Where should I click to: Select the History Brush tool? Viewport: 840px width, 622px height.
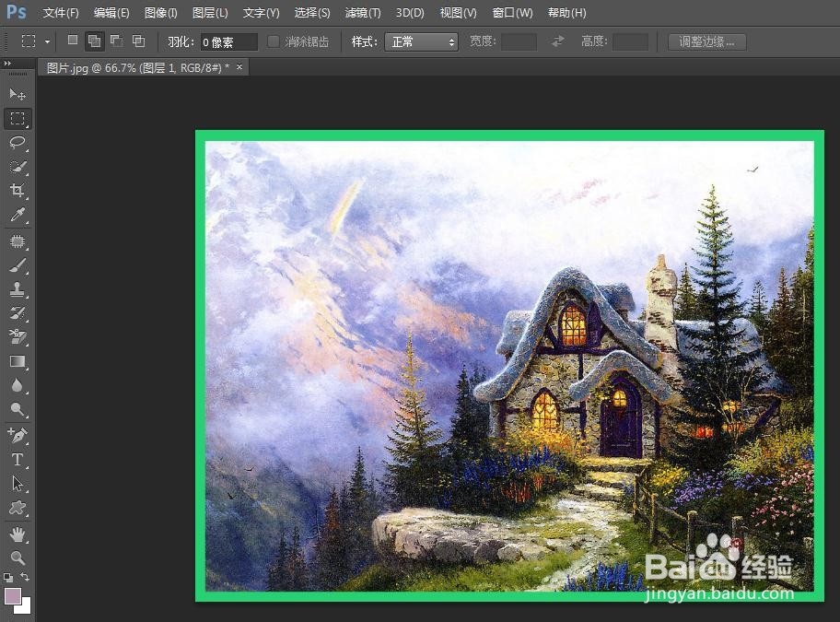pyautogui.click(x=17, y=313)
